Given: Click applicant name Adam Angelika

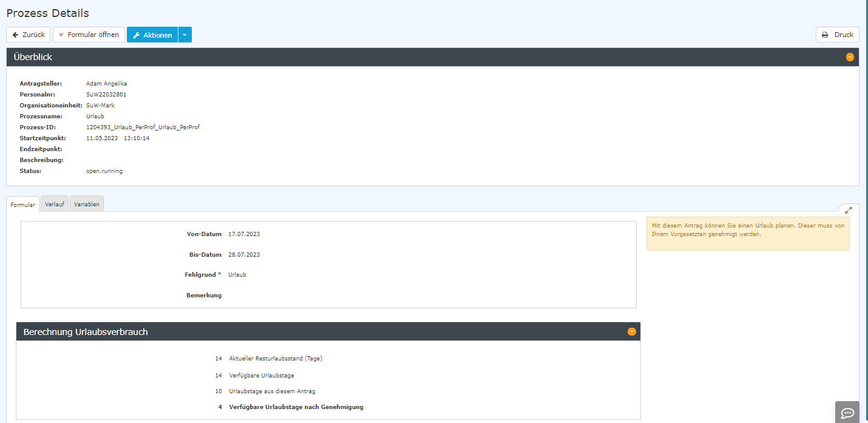Looking at the screenshot, I should (107, 84).
